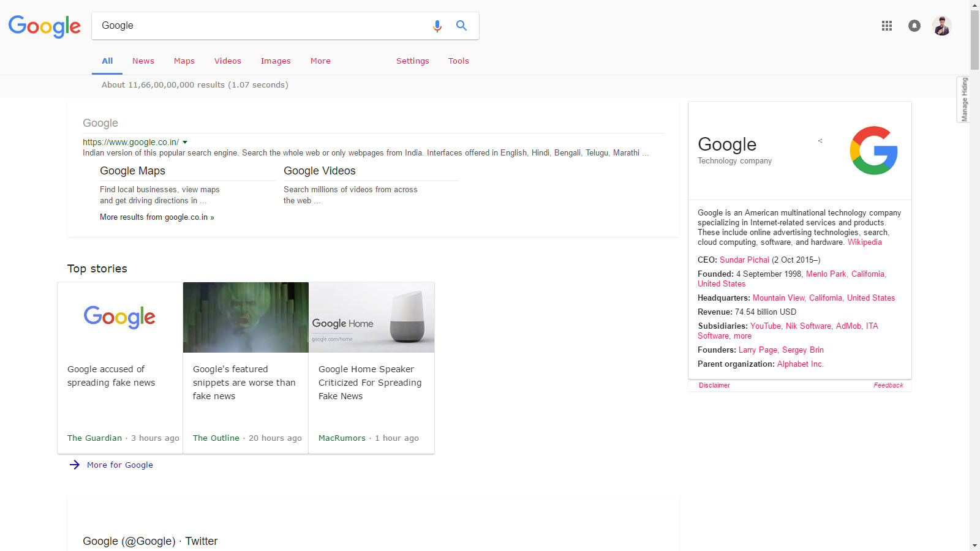Open the Sergey Brin founder link
This screenshot has height=551, width=980.
803,350
